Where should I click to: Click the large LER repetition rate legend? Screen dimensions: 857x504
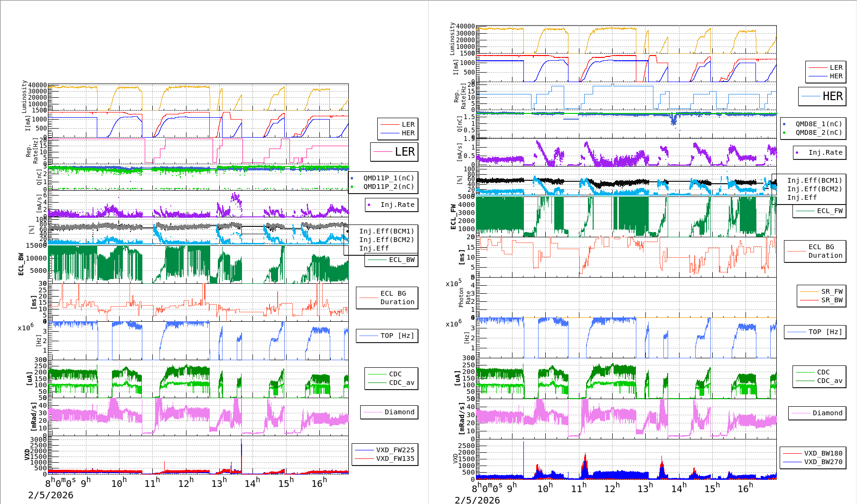tap(394, 152)
